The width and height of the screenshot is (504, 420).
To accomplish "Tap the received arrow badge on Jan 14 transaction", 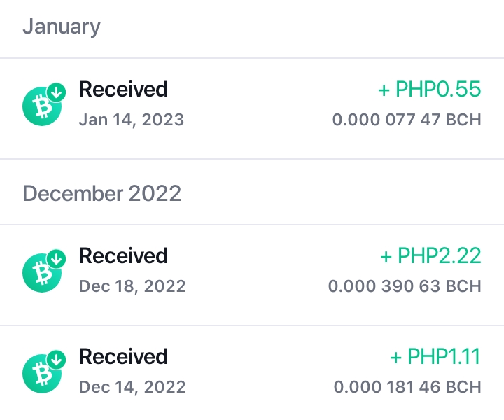I will click(x=57, y=92).
